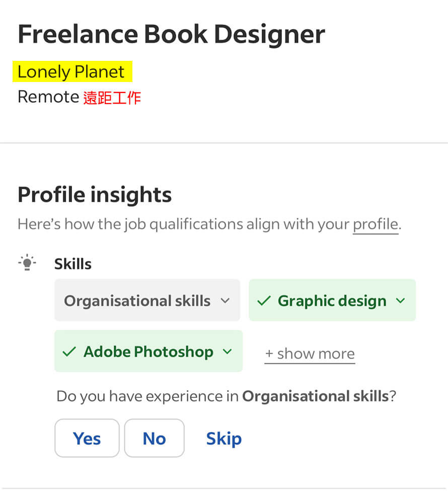Answer No to Organisational skills experience
The width and height of the screenshot is (448, 503).
(155, 438)
